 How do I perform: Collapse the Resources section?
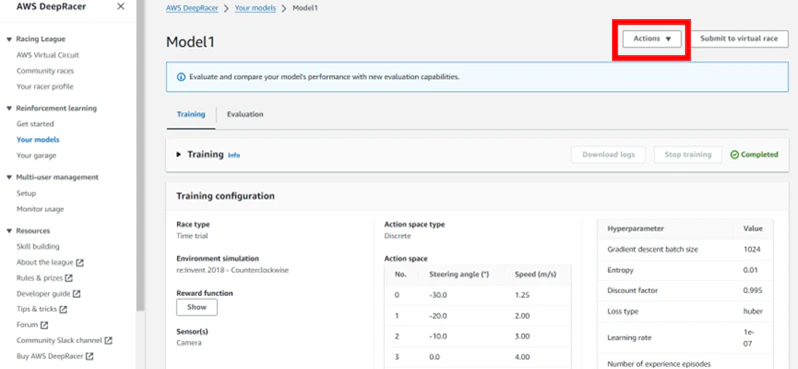[9, 231]
